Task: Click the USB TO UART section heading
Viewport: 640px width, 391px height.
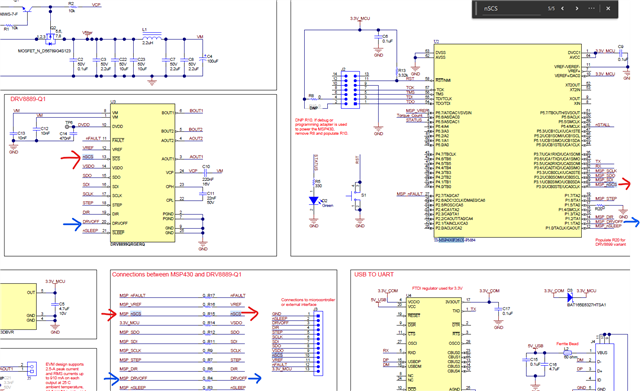Action: click(x=374, y=275)
